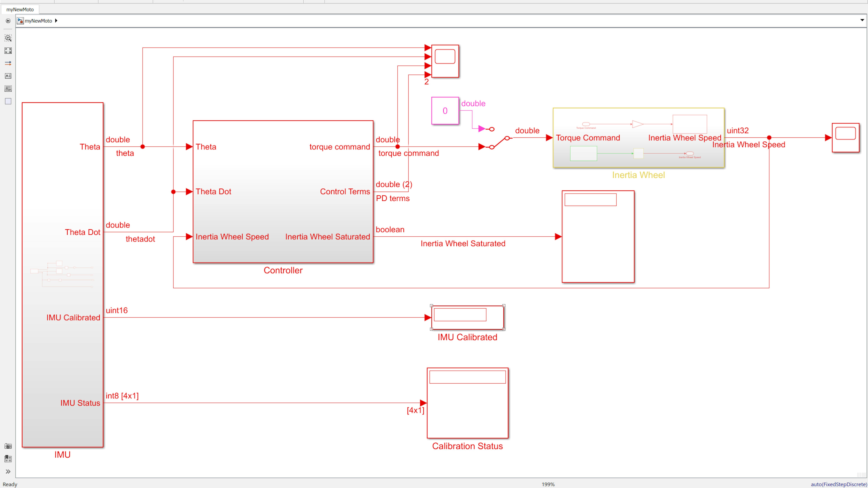Image resolution: width=868 pixels, height=488 pixels.
Task: Click the 'theta' signal label
Action: [125, 153]
